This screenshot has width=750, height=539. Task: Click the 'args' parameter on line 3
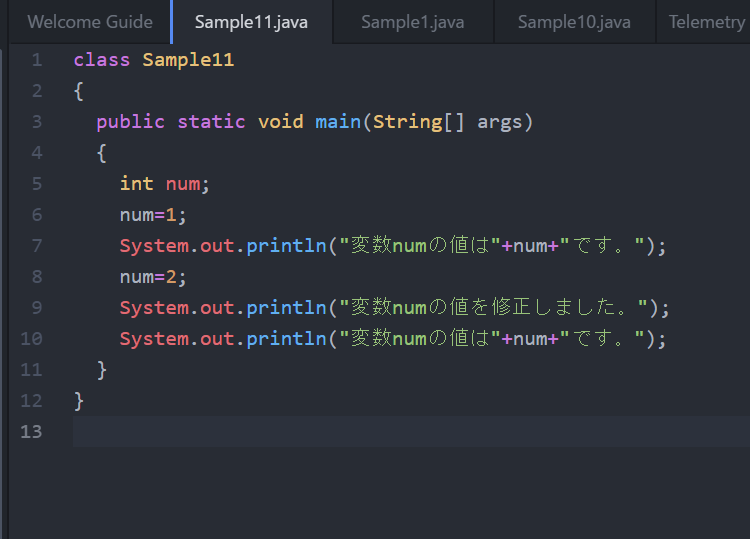499,123
